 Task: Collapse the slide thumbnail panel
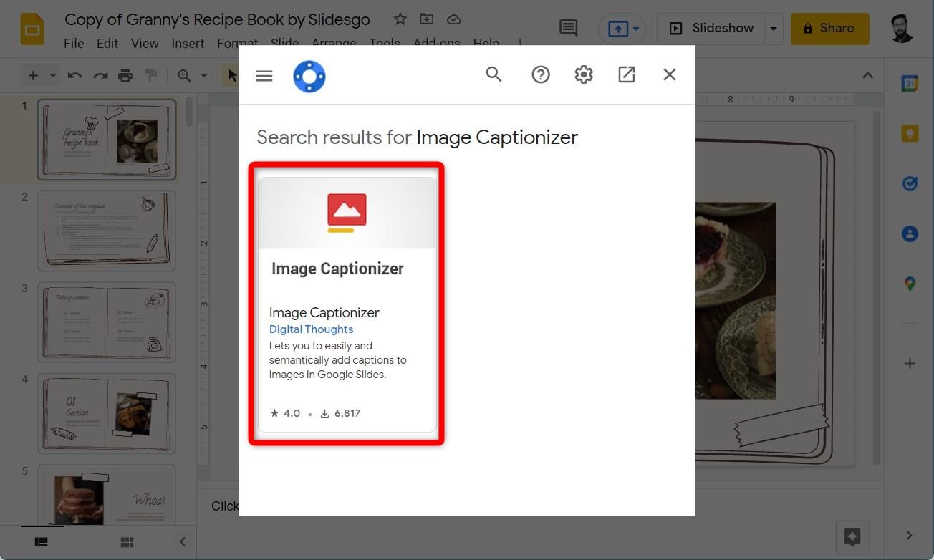click(x=182, y=541)
